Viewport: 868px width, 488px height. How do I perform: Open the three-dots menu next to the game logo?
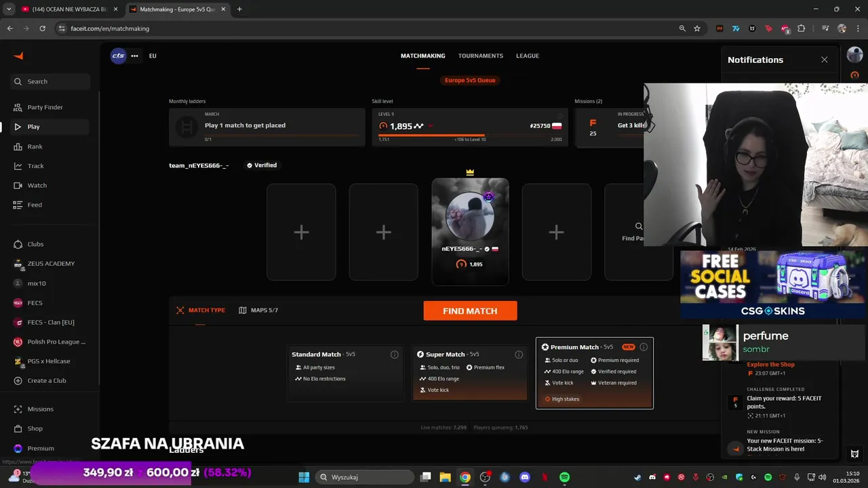click(x=134, y=56)
